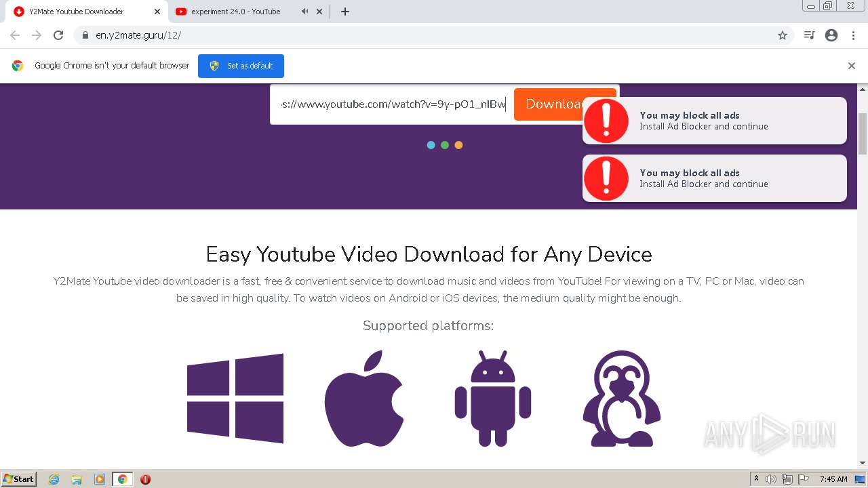Bookmark this page with the star icon
The image size is (868, 488).
pos(783,35)
